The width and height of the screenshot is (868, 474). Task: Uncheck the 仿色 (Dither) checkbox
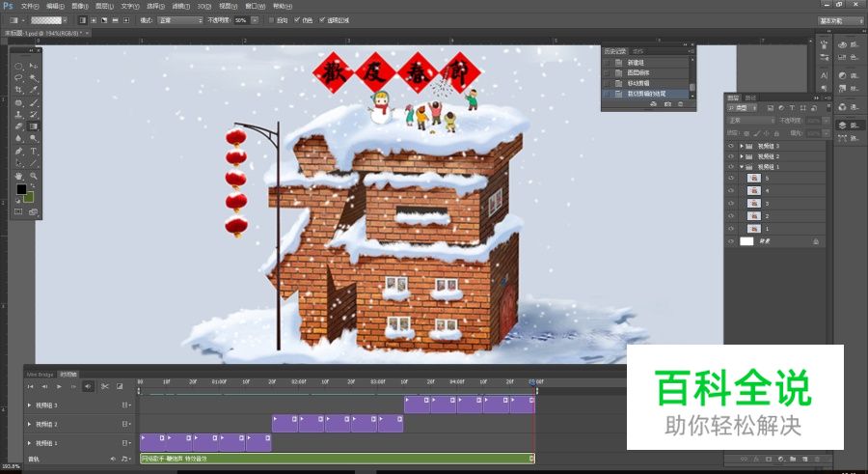[298, 19]
